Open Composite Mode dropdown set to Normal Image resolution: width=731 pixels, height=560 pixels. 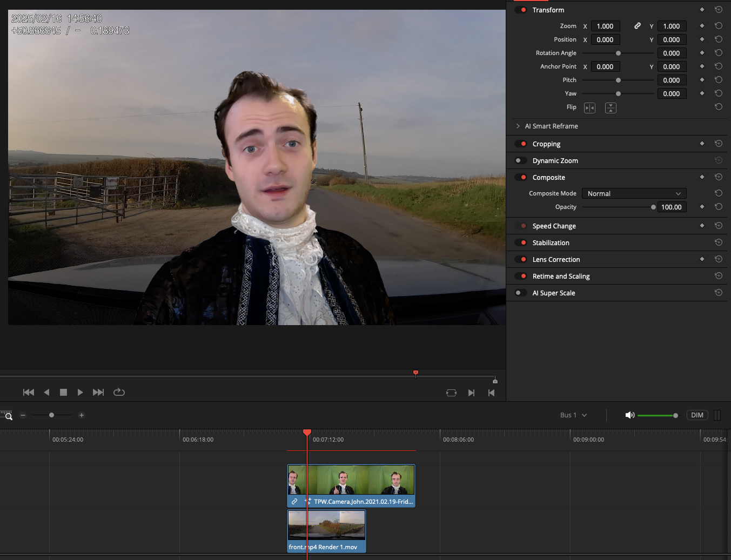coord(634,193)
